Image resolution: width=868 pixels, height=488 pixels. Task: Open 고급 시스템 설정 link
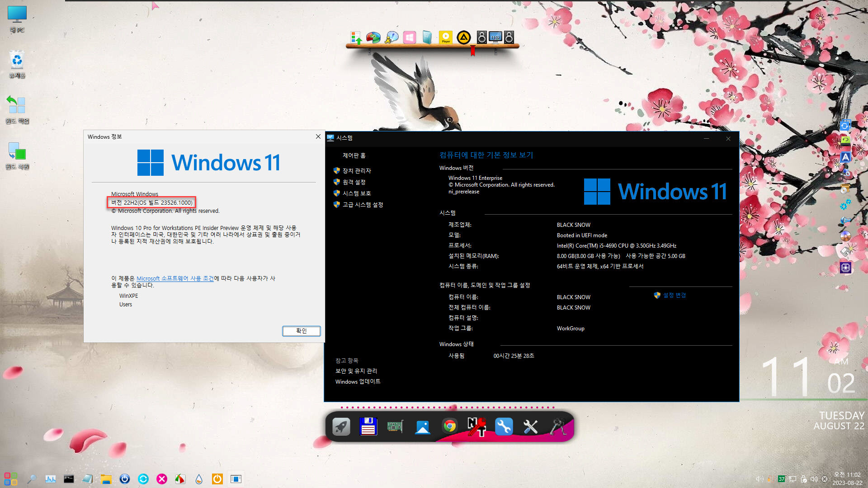pyautogui.click(x=363, y=205)
